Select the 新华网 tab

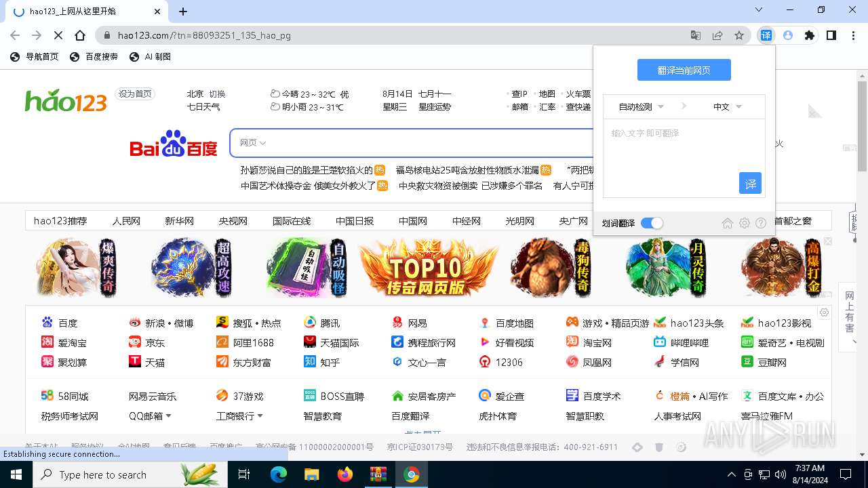[179, 221]
